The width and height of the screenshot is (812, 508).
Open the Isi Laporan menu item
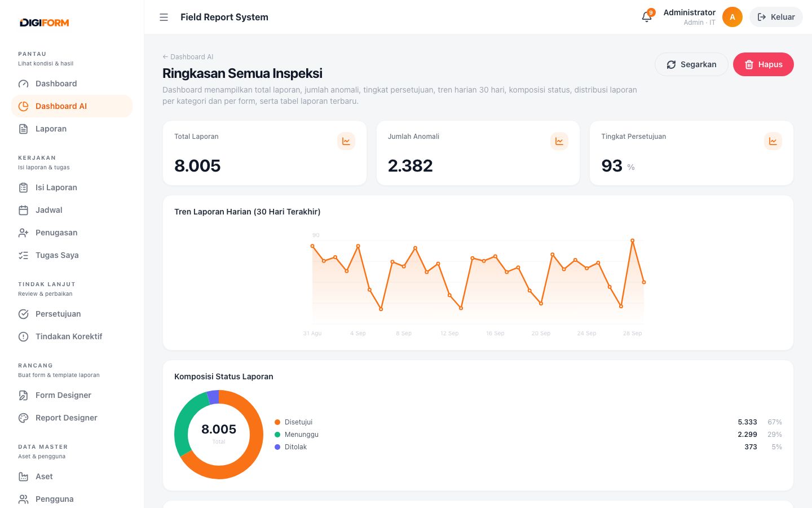tap(72, 187)
